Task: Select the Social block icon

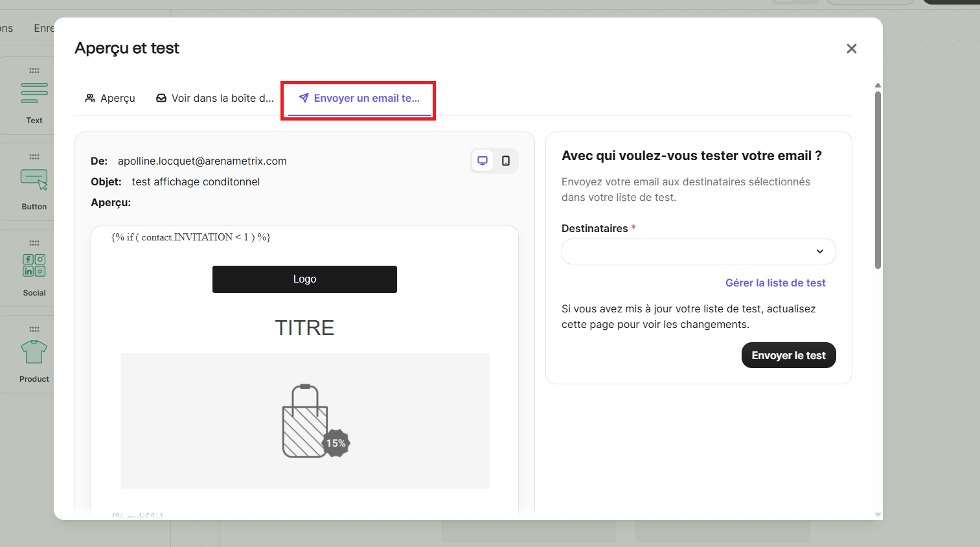Action: [x=34, y=266]
